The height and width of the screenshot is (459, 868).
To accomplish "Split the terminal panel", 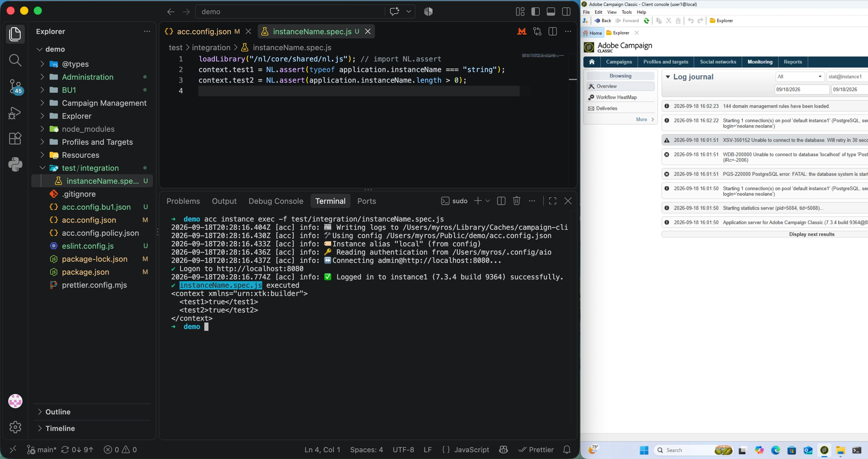I will coord(501,201).
